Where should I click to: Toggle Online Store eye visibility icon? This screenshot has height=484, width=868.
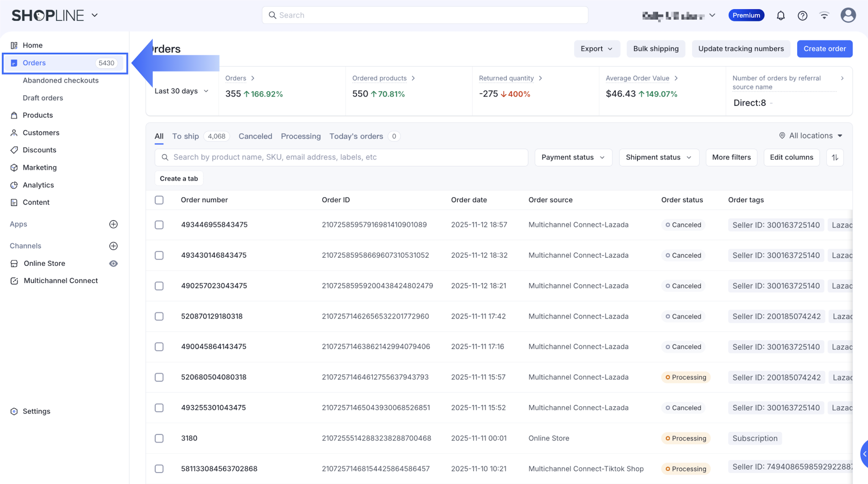[x=114, y=263]
